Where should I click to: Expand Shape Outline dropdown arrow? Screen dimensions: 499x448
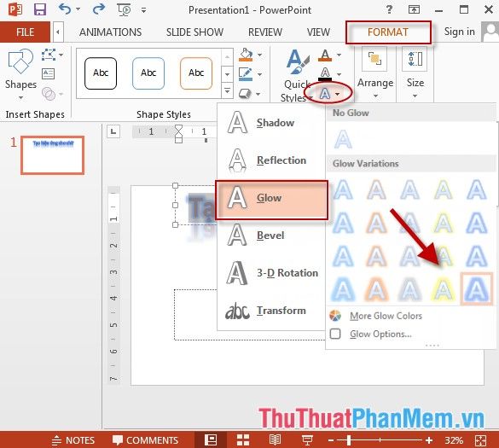[x=259, y=74]
